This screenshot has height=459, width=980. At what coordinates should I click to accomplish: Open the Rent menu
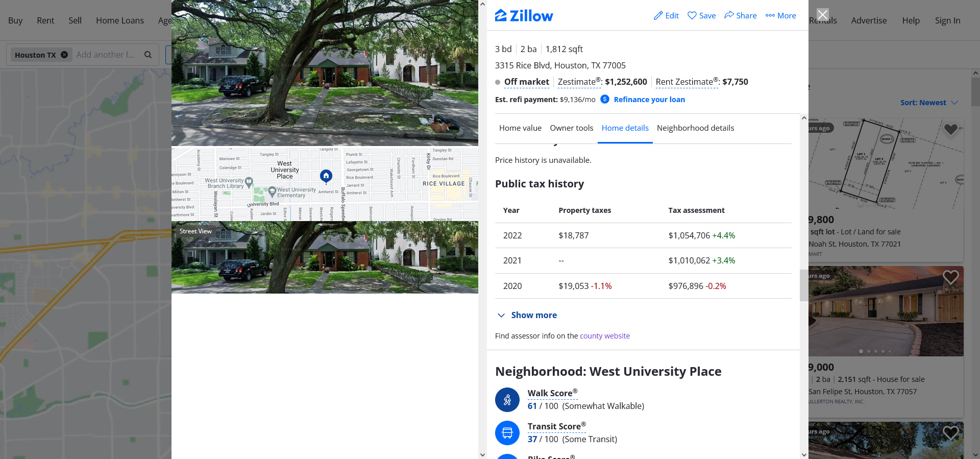(45, 20)
